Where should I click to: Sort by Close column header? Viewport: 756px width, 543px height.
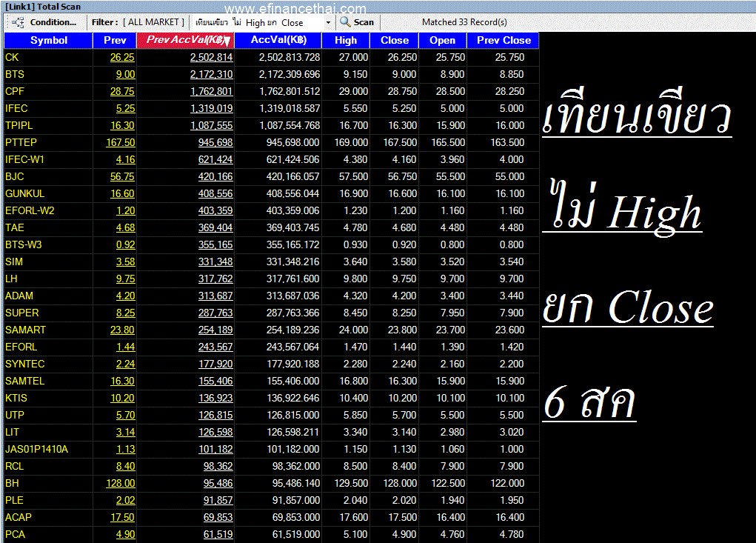395,41
